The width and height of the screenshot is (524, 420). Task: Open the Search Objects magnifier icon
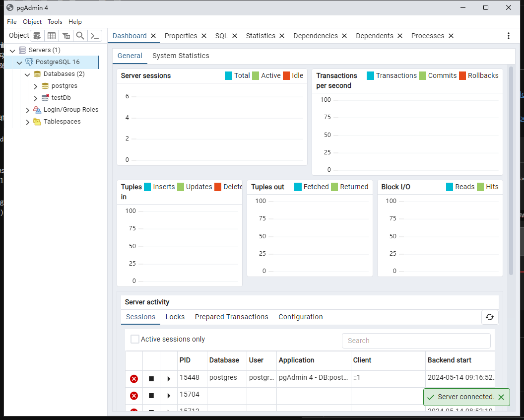tap(80, 35)
